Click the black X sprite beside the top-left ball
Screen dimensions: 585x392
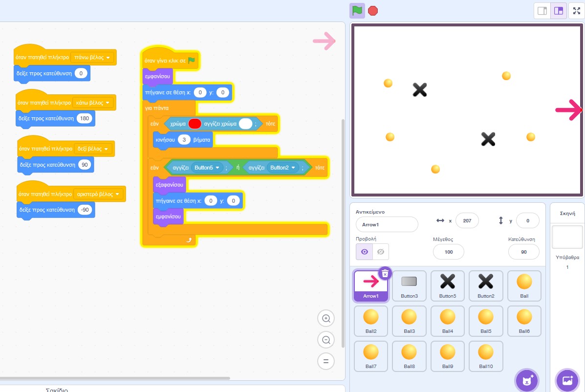point(420,90)
